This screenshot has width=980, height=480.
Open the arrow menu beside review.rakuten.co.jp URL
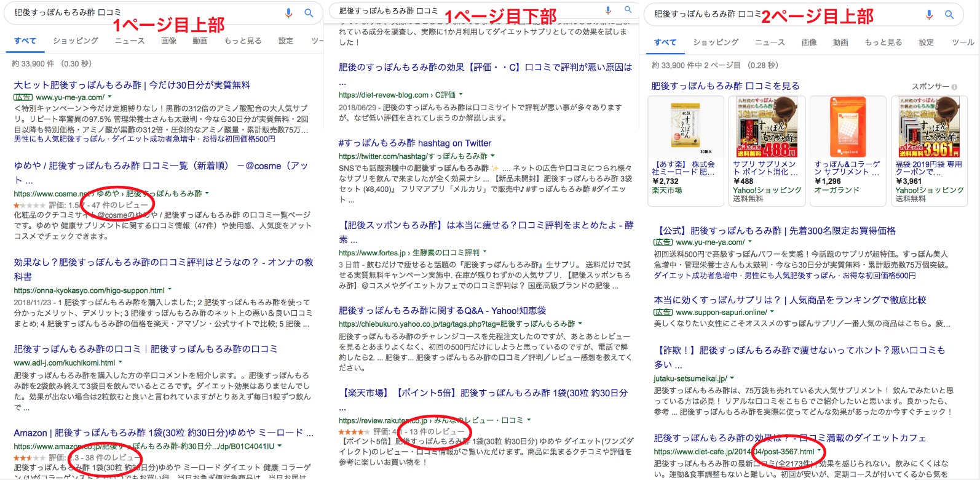[528, 420]
